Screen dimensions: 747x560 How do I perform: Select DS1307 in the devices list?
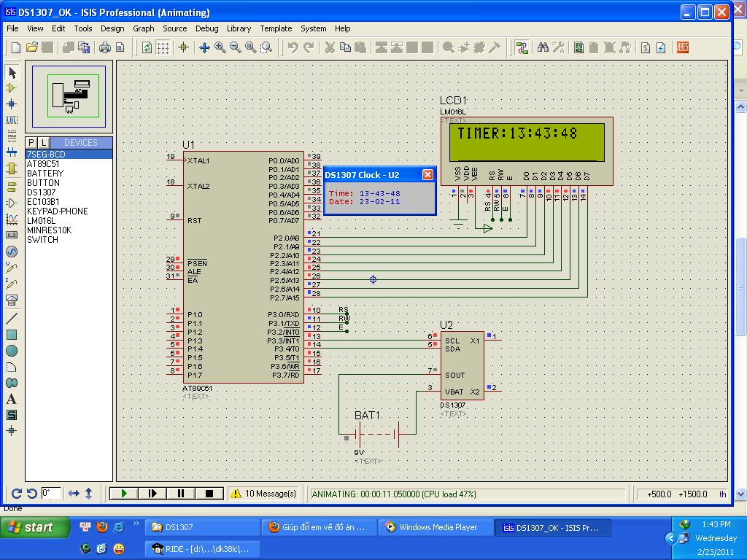[42, 192]
